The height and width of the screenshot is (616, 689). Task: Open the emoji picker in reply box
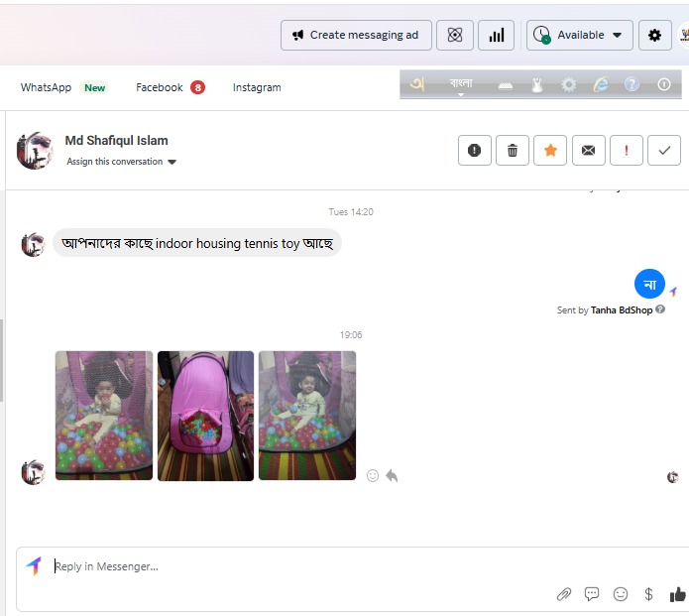621,594
